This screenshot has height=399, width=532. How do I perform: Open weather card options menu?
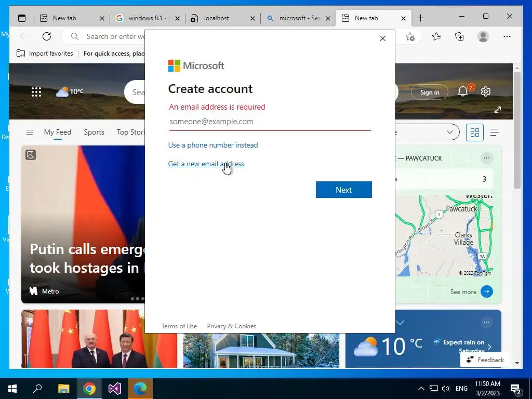point(486,322)
